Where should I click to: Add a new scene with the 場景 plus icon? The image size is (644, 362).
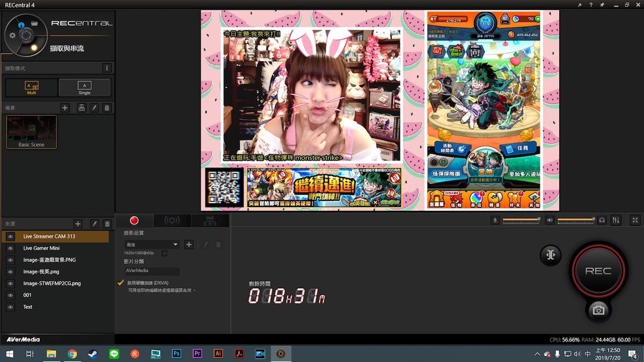pos(65,108)
